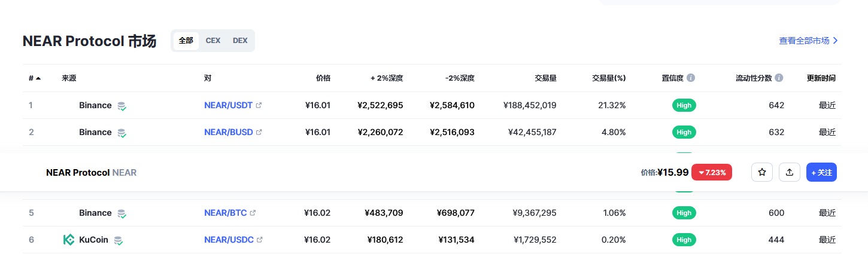
Task: Click the share upload icon
Action: point(790,172)
